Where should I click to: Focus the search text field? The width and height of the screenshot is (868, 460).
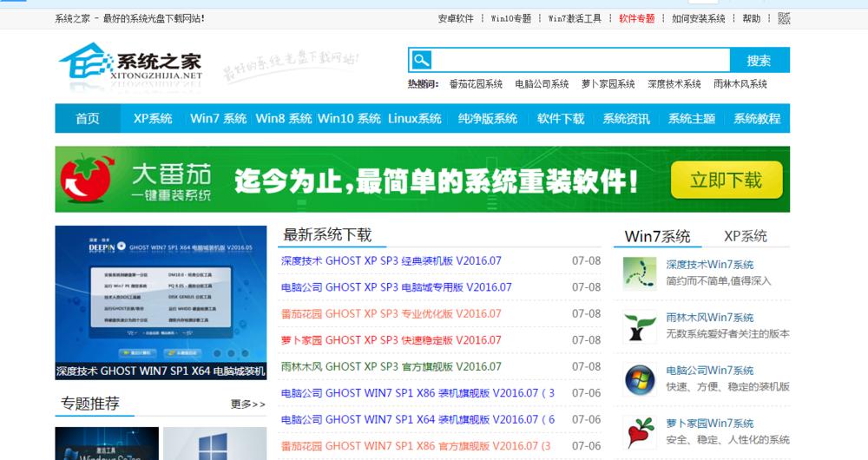pos(580,60)
